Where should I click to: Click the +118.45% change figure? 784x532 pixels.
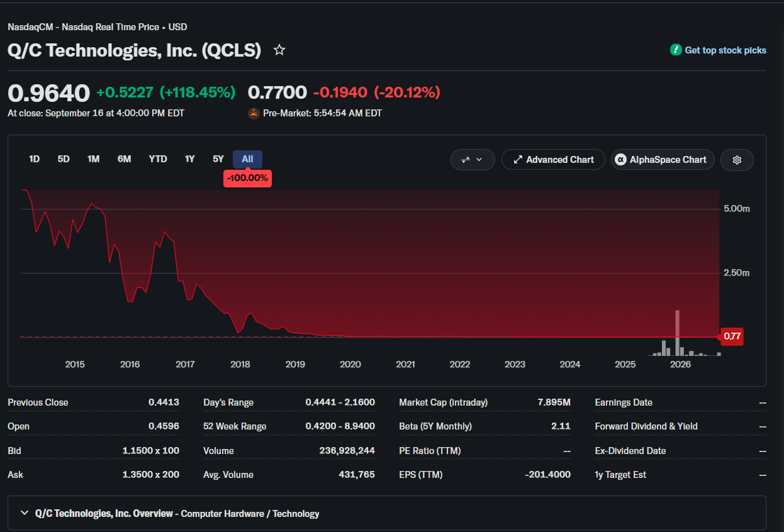(x=198, y=92)
